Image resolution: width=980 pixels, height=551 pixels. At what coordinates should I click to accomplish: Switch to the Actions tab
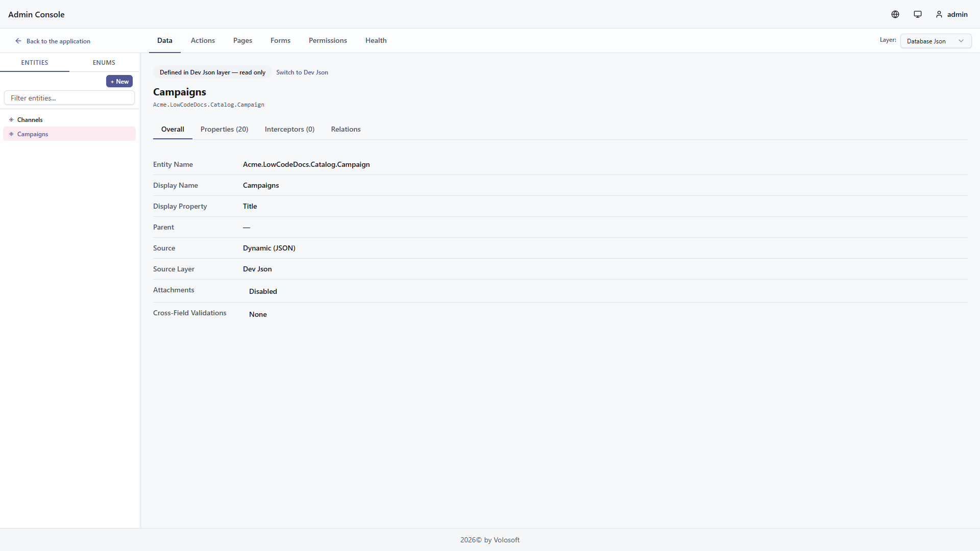203,40
